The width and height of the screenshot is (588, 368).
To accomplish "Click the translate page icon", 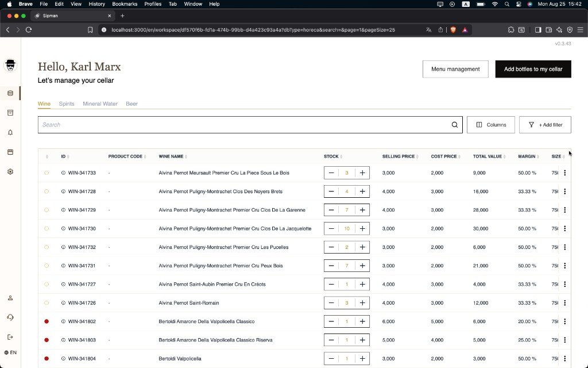I will (x=428, y=30).
